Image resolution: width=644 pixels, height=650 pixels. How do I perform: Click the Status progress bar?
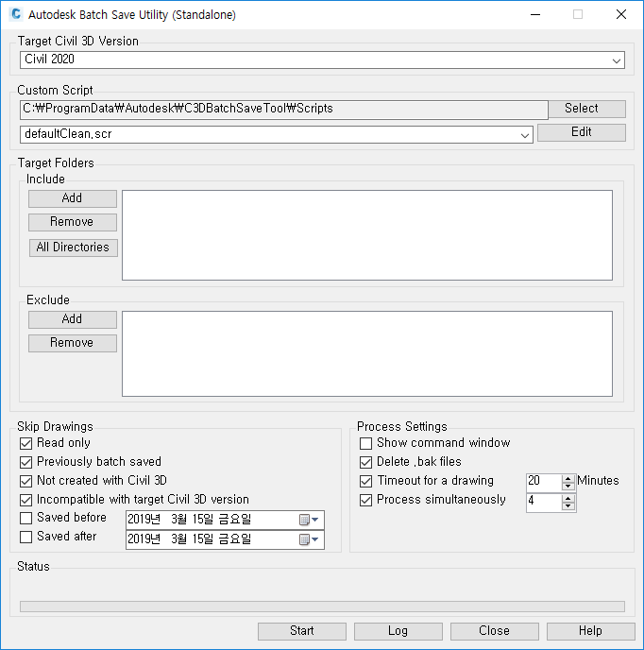tap(322, 607)
